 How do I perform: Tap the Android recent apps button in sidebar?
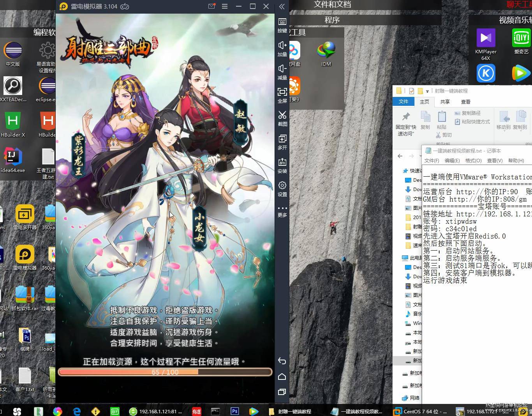pos(282,392)
